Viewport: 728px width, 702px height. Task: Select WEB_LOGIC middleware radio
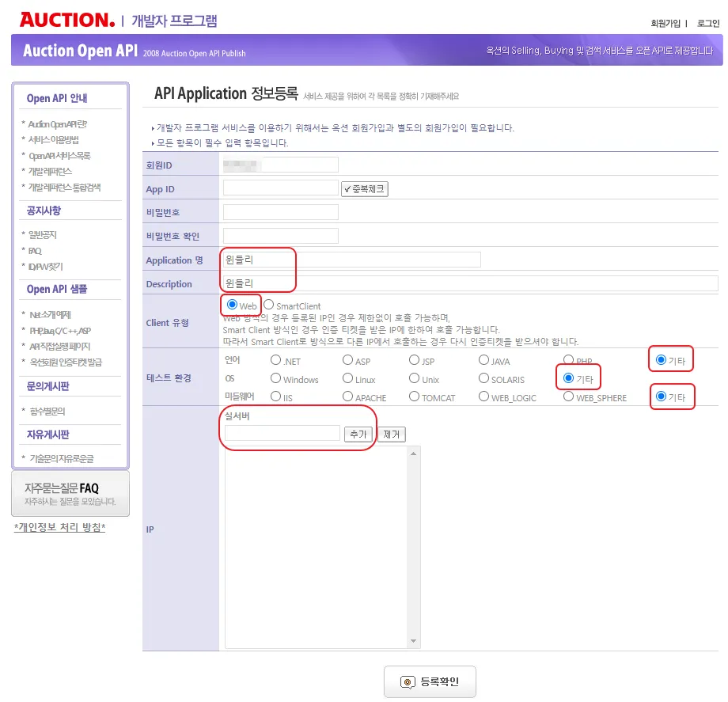483,396
